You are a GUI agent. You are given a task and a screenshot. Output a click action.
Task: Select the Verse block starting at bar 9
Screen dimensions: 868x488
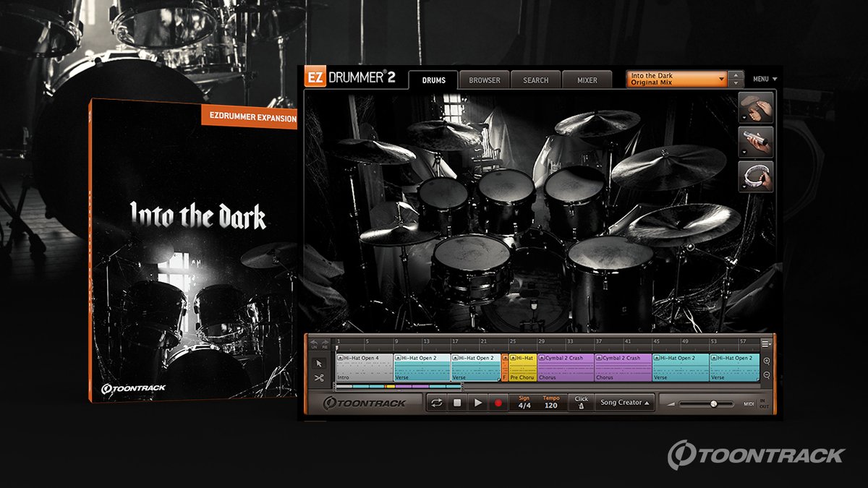(x=422, y=367)
